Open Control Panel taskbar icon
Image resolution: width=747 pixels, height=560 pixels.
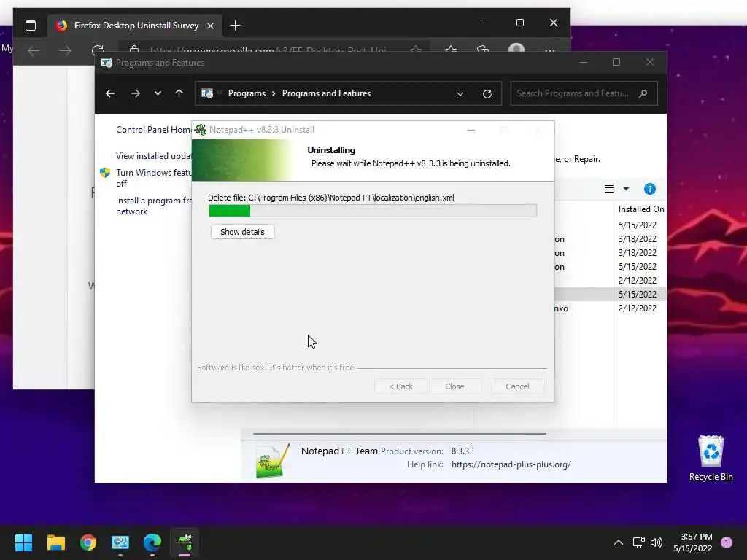point(120,542)
